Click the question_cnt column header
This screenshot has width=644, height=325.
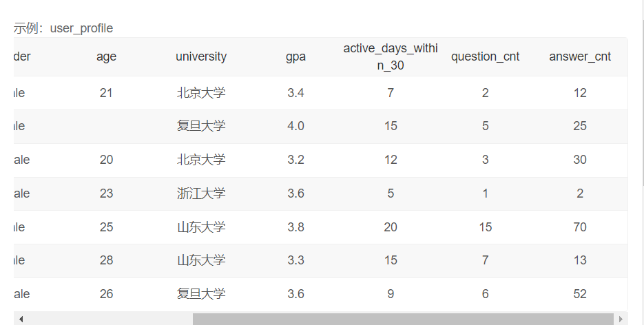pos(486,57)
